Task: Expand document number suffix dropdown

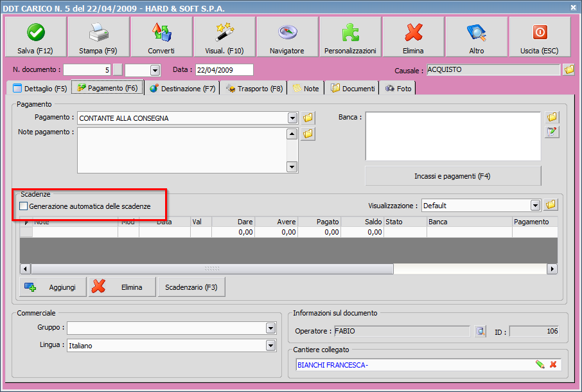Action: pyautogui.click(x=155, y=70)
